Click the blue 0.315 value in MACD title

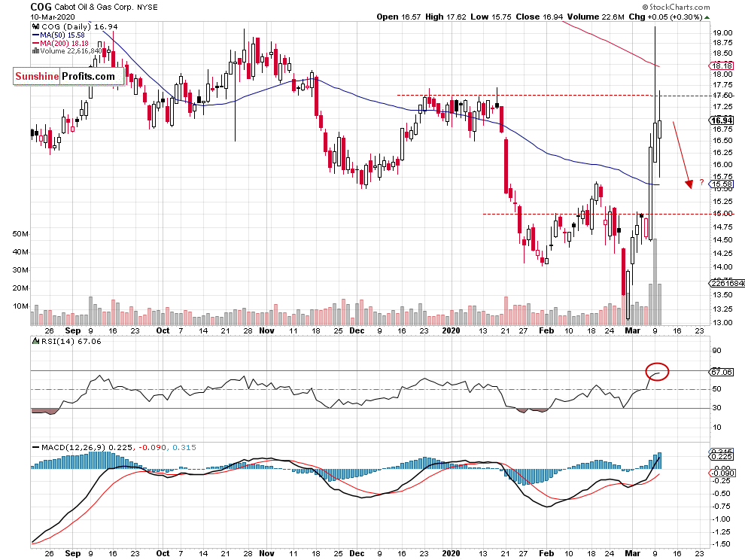tap(184, 447)
